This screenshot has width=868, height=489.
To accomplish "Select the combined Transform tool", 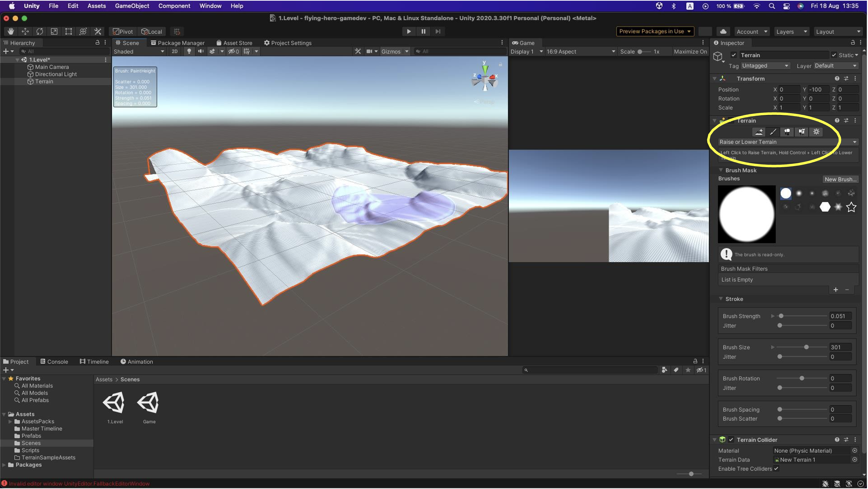I will click(x=83, y=32).
